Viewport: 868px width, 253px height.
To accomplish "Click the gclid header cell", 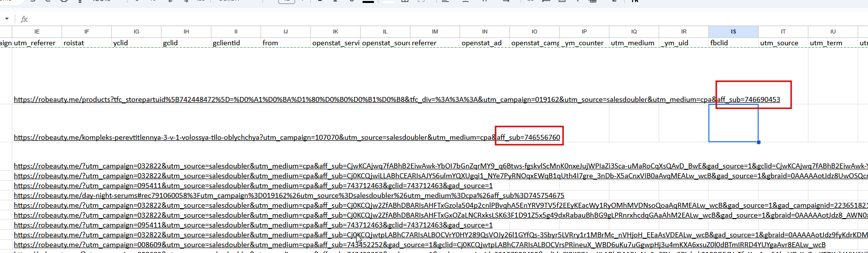I will (186, 43).
